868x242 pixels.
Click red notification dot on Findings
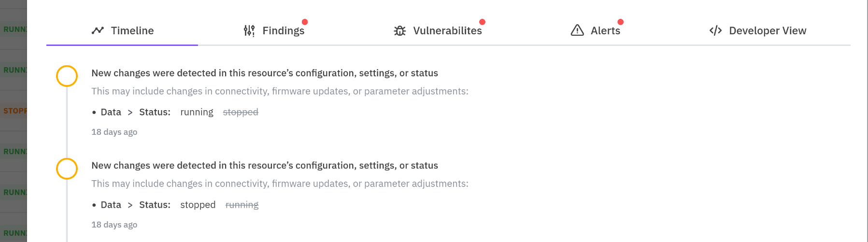click(305, 22)
